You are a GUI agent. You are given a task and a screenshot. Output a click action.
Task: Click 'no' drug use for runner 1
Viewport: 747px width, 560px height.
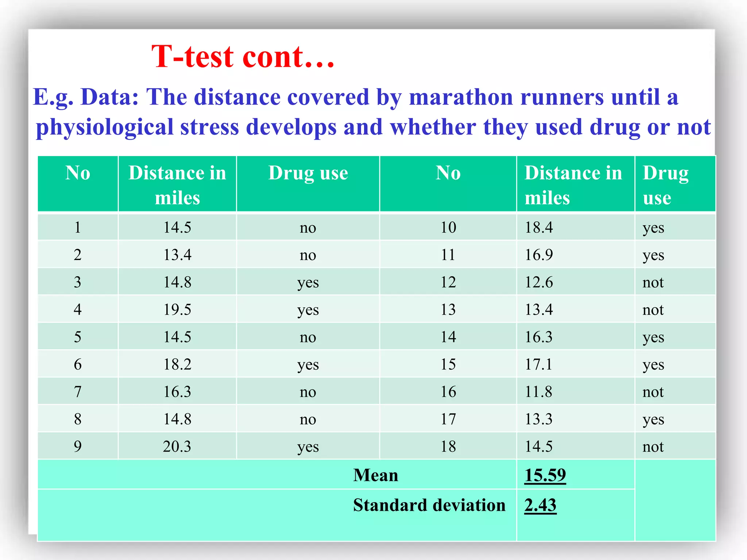click(x=308, y=228)
